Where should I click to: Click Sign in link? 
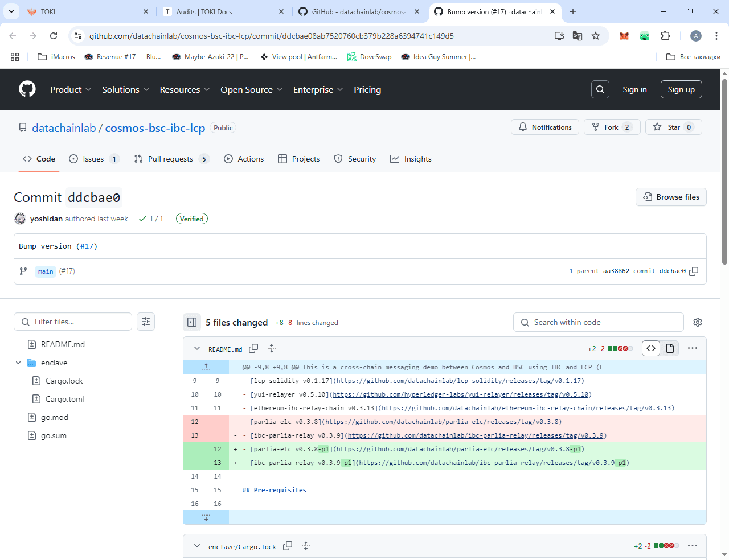click(x=634, y=89)
